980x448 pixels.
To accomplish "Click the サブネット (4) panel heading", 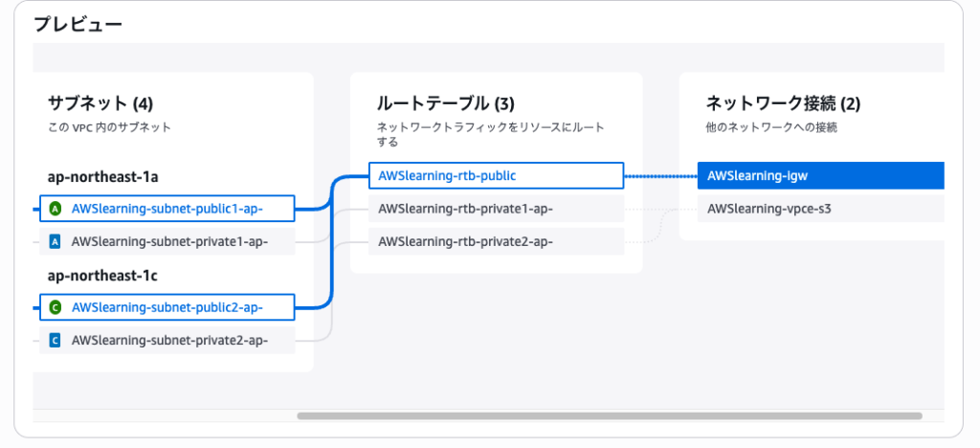I will (100, 102).
